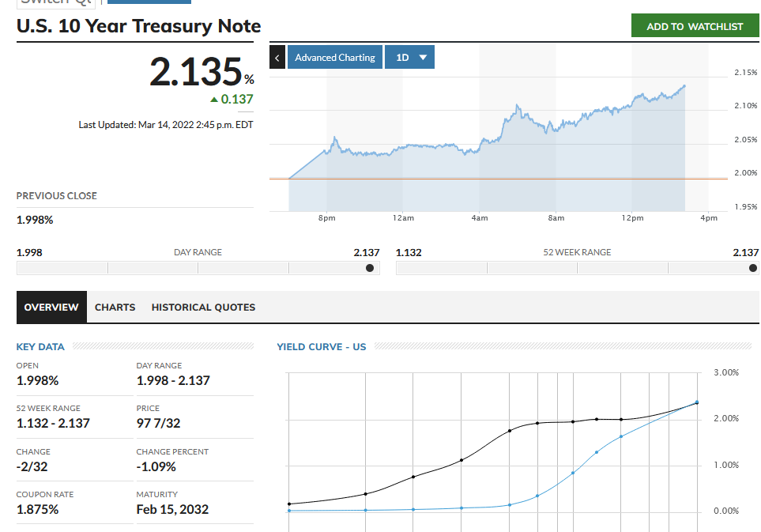Click the 8pm label on chart time axis
761x532 pixels.
pyautogui.click(x=326, y=218)
